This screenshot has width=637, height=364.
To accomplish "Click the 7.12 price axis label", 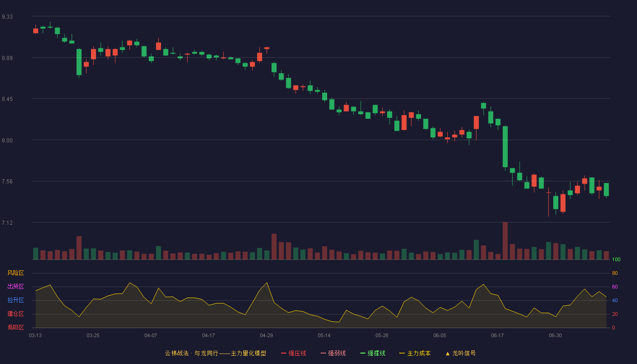I will [x=7, y=222].
